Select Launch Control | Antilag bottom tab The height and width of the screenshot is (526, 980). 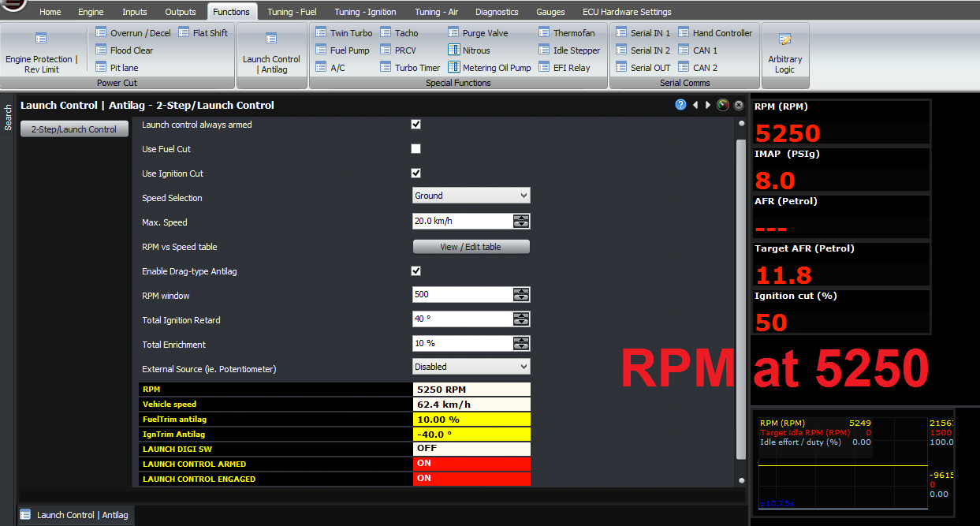tap(74, 515)
